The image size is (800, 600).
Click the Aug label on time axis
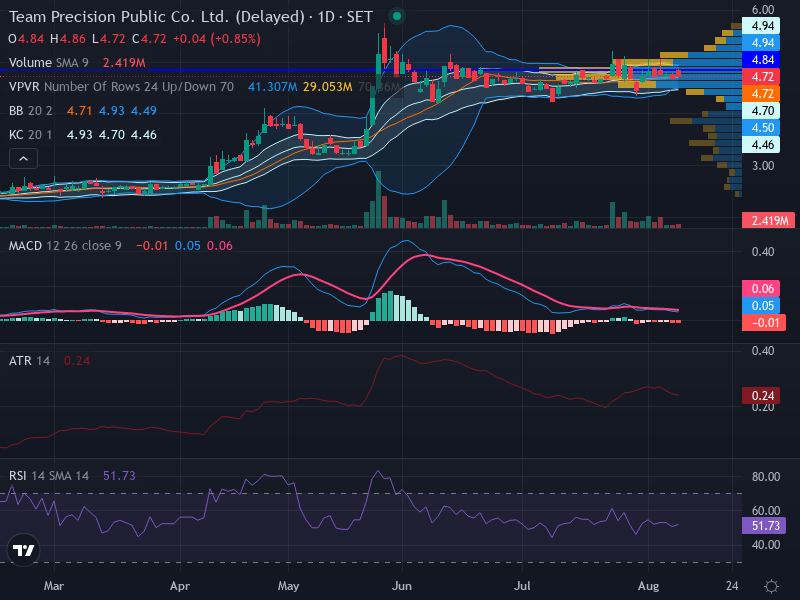648,586
